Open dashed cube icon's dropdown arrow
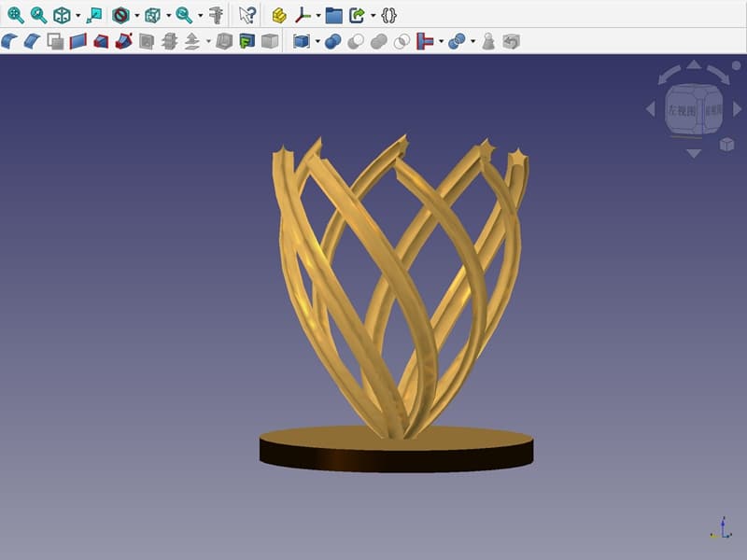The height and width of the screenshot is (560, 747). 168,16
